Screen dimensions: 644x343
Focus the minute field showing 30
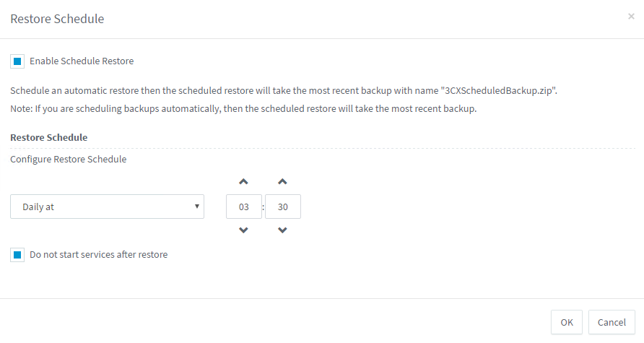pyautogui.click(x=283, y=207)
